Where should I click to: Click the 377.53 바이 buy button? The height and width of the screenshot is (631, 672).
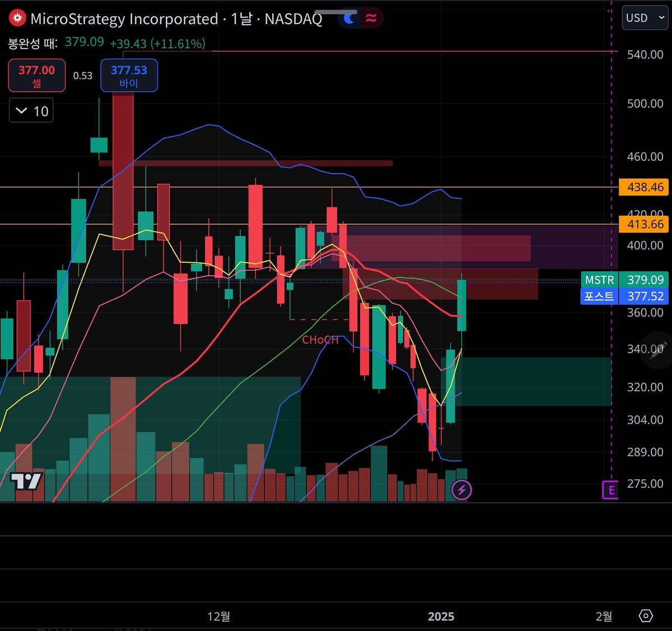tap(129, 76)
